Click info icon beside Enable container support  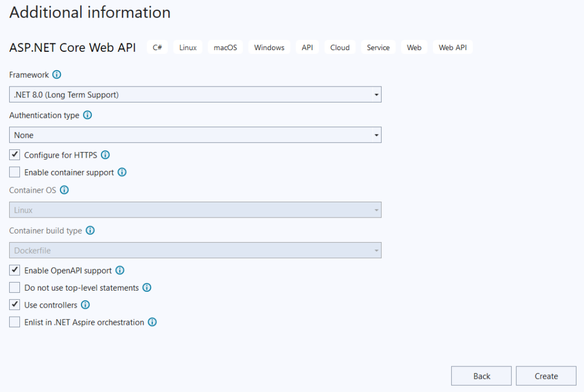121,172
